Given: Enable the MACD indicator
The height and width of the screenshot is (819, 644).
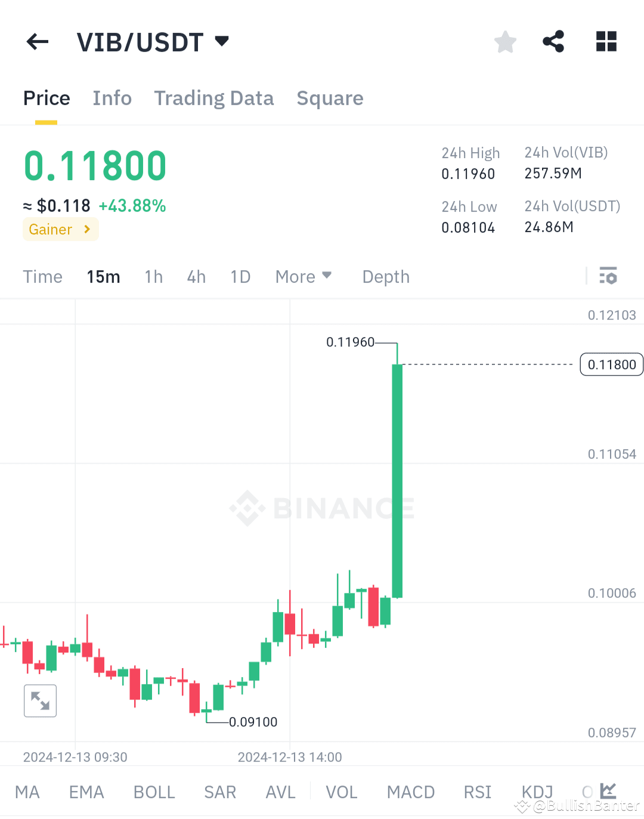Looking at the screenshot, I should pos(410,792).
